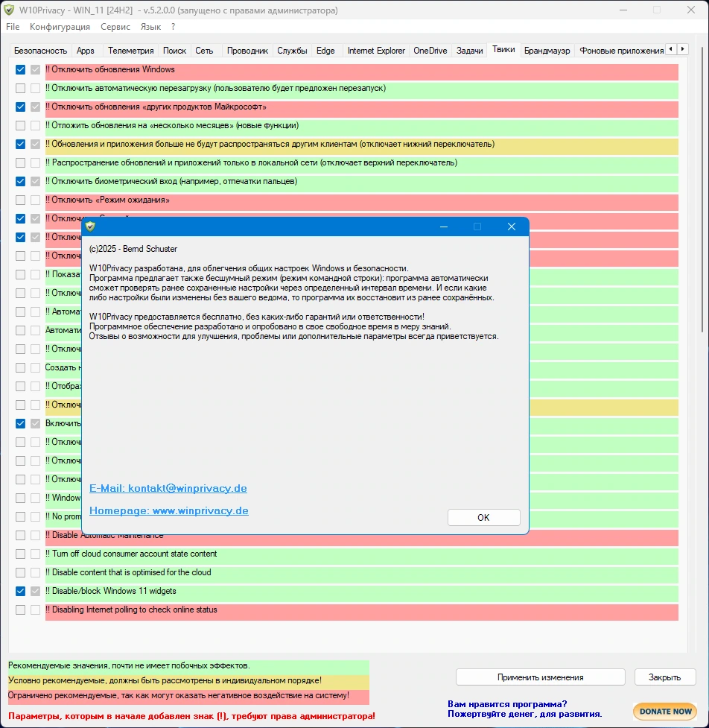Close the main W10Privacy window
Viewport: 709px width, 728px height.
(x=691, y=10)
